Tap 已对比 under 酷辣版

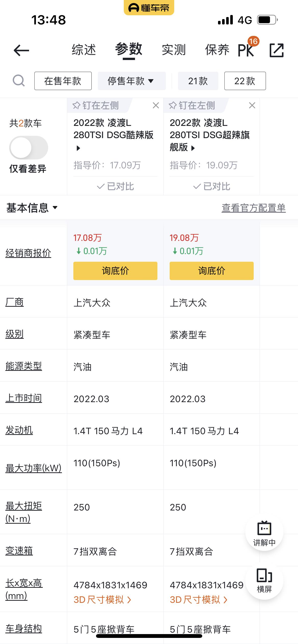[115, 186]
